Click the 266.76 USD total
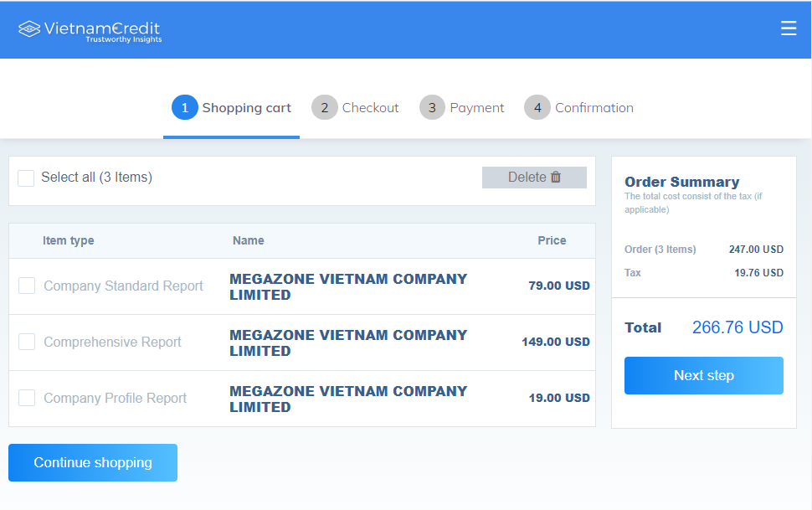Image resolution: width=812 pixels, height=510 pixels. pyautogui.click(x=737, y=327)
